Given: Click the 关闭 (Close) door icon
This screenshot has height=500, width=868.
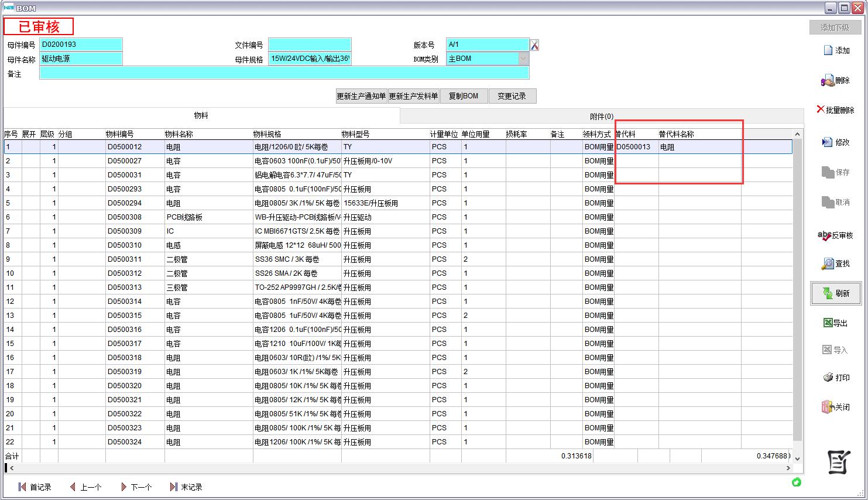Looking at the screenshot, I should (x=828, y=407).
